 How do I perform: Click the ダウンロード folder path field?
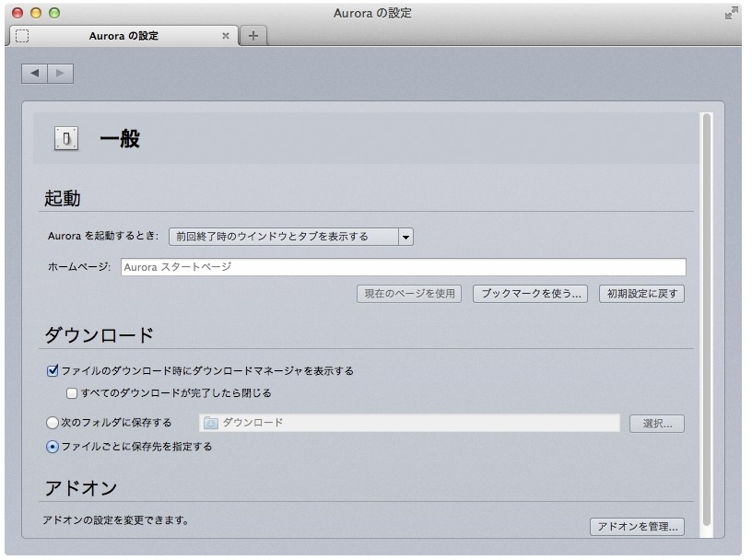coord(409,423)
